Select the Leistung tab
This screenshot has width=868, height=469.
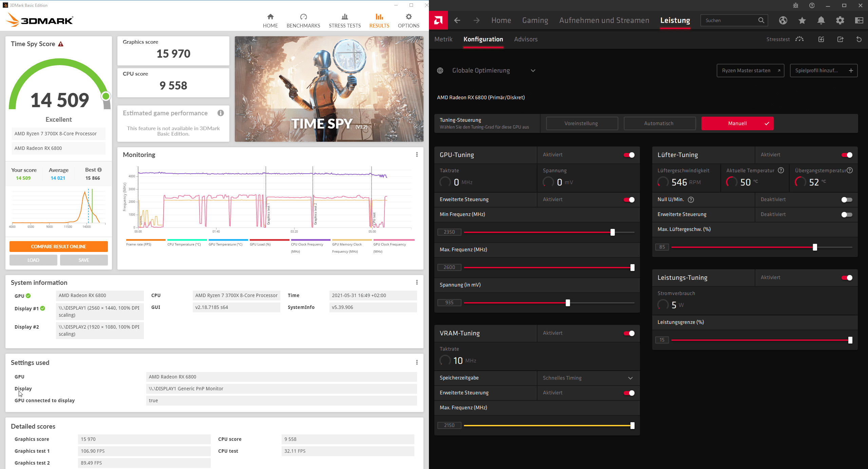(x=675, y=20)
